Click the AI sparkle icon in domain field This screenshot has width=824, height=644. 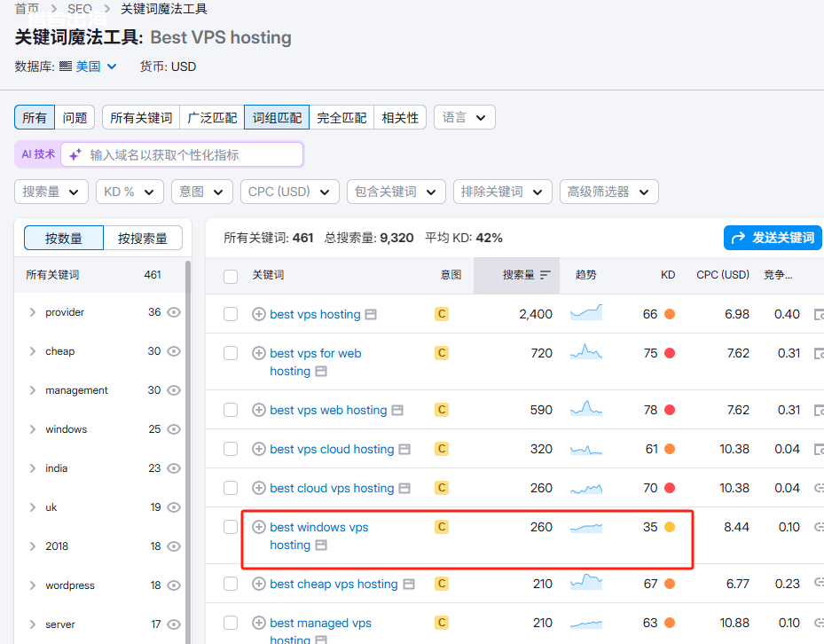[x=75, y=154]
